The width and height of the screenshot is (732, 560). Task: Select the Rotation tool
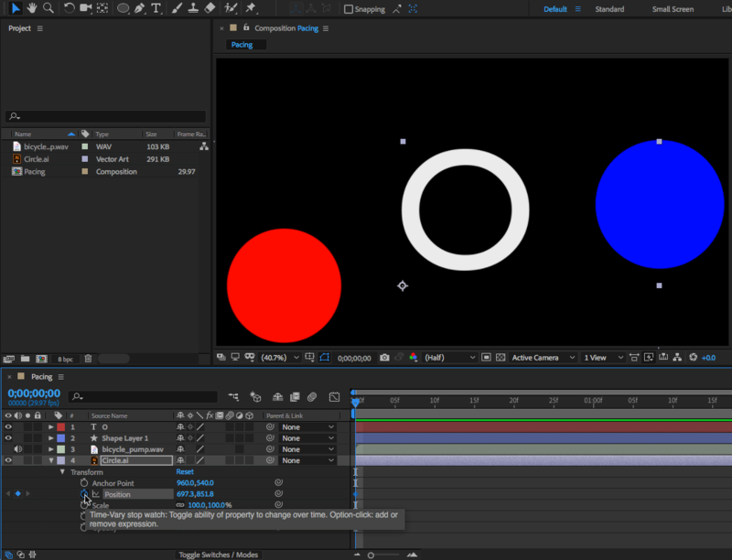click(70, 8)
